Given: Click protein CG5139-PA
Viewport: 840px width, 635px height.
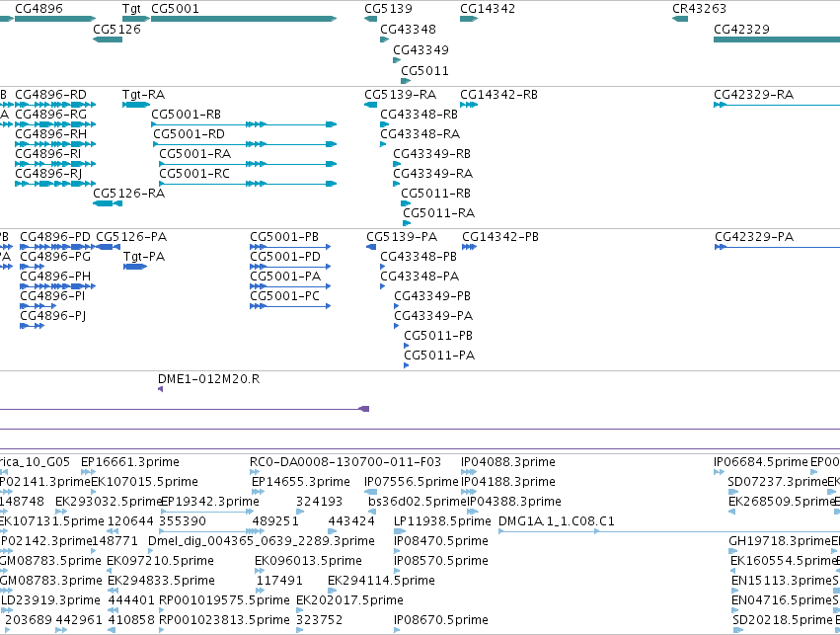Looking at the screenshot, I should point(371,247).
